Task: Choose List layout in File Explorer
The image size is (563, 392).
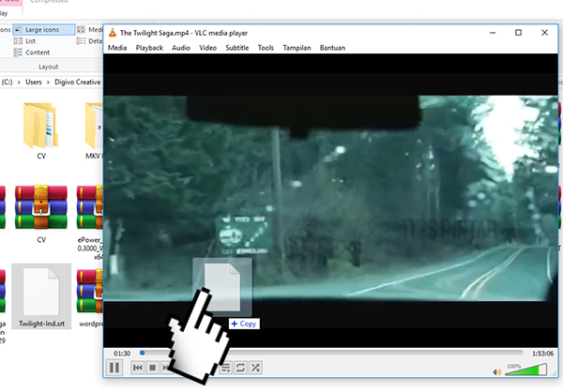Action: coord(24,41)
